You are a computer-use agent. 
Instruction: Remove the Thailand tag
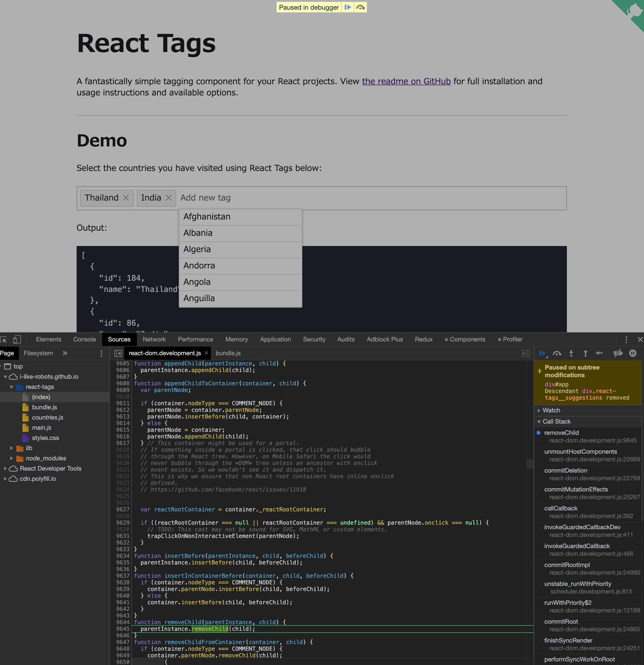click(126, 198)
